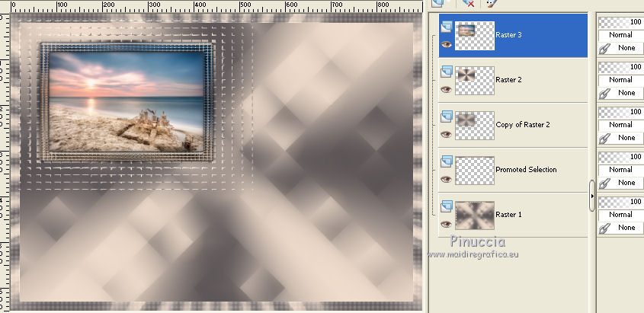Select the Promoted Selection layer name
This screenshot has width=644, height=313.
pos(526,169)
